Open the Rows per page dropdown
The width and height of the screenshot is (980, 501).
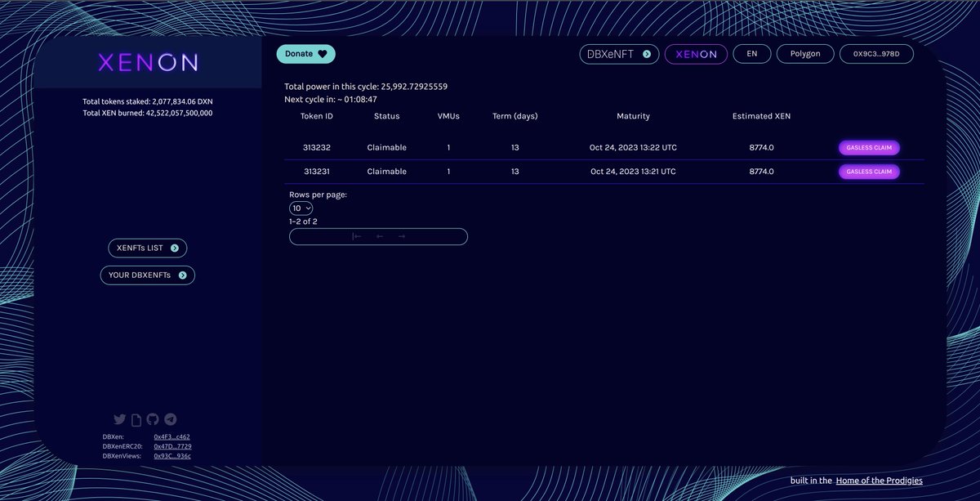pos(300,208)
